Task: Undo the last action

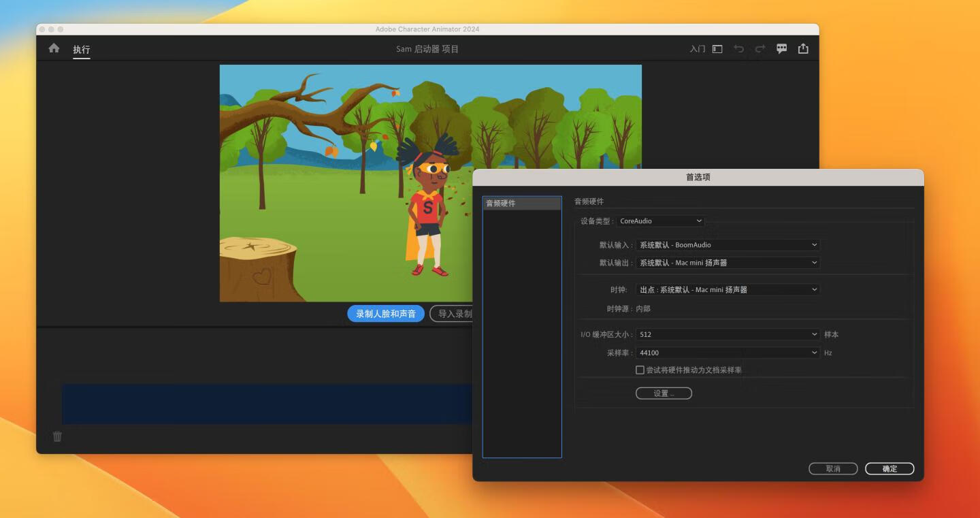Action: coord(738,49)
